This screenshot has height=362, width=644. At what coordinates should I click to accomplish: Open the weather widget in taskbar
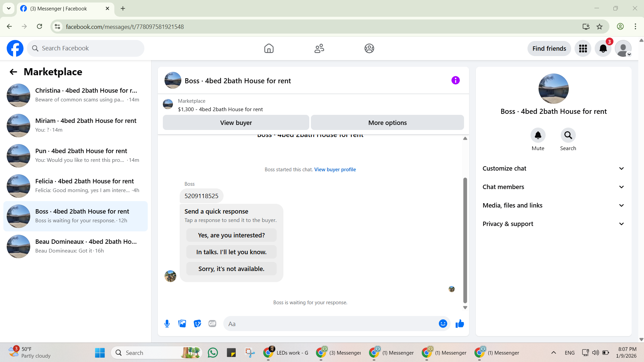[30, 353]
